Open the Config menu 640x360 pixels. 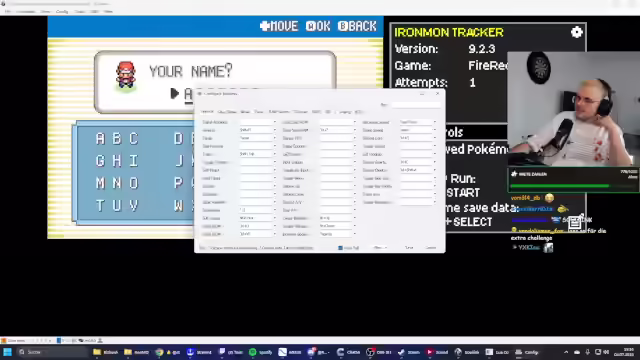point(62,11)
